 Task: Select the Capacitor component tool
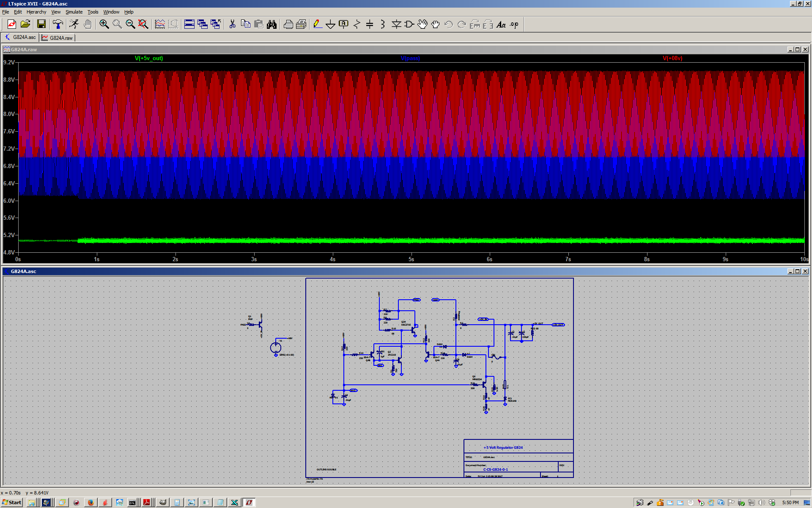tap(370, 24)
